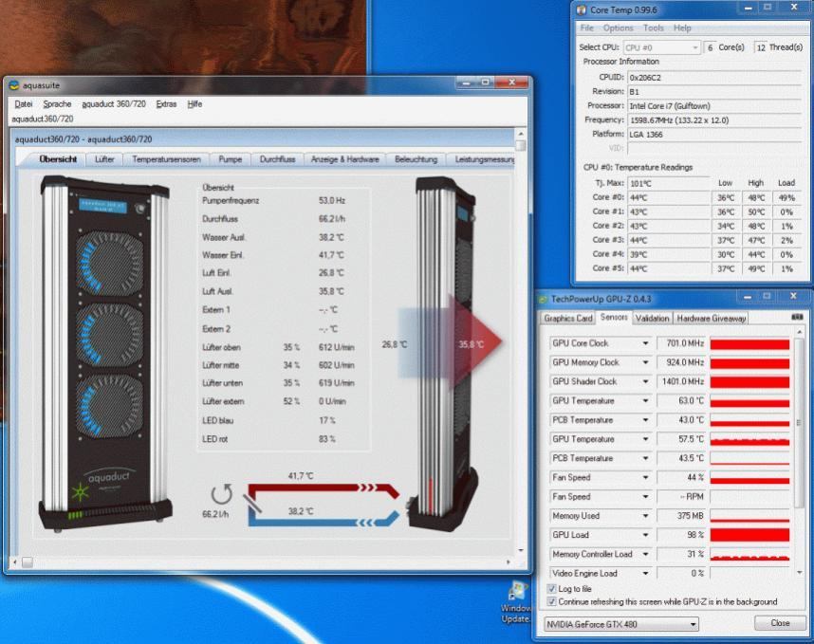Click the side-view aquaduct image
Image resolution: width=814 pixels, height=644 pixels.
(444, 355)
